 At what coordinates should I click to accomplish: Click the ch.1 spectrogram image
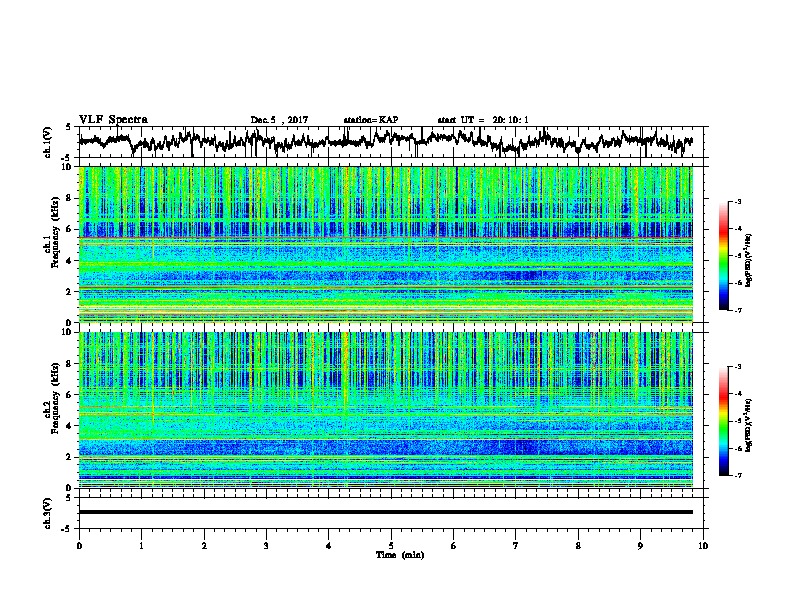click(386, 244)
